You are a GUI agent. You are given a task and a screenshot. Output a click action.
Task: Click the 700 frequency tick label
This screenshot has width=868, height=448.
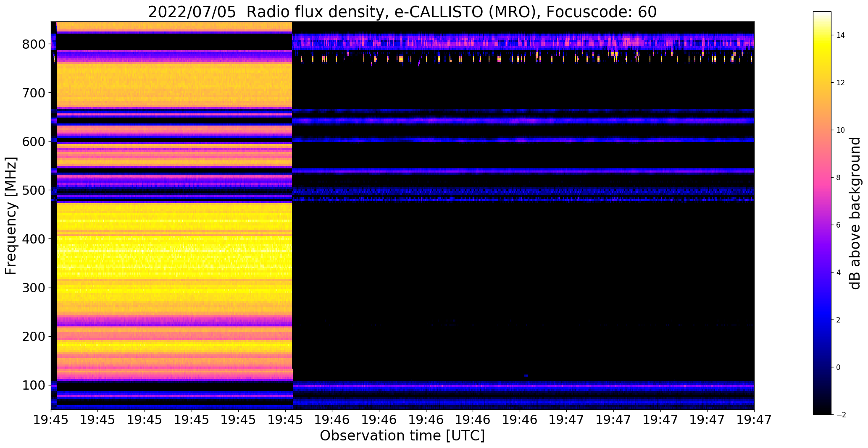(x=34, y=93)
